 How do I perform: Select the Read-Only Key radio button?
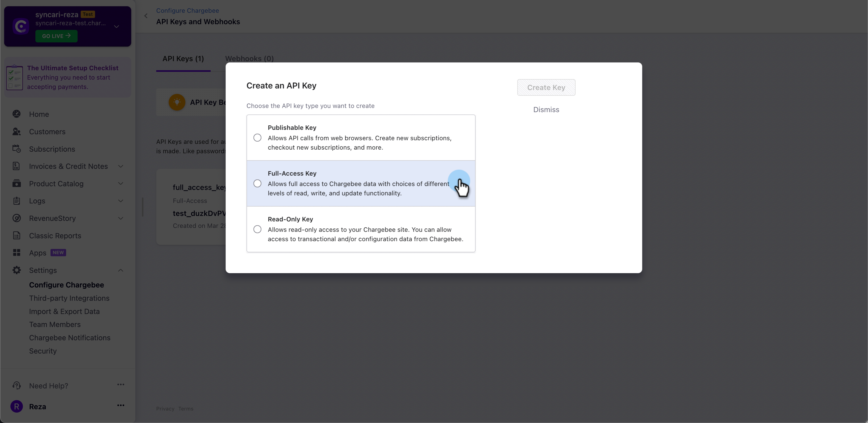(257, 229)
